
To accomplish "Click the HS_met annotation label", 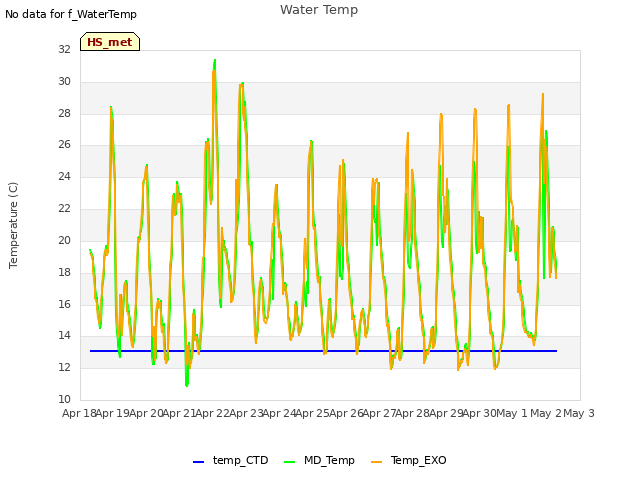I will coord(110,42).
